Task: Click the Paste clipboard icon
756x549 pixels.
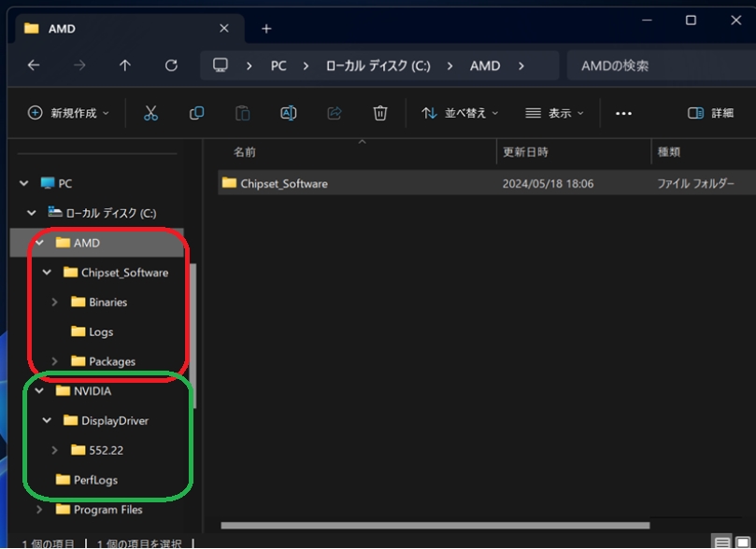Action: click(x=243, y=113)
